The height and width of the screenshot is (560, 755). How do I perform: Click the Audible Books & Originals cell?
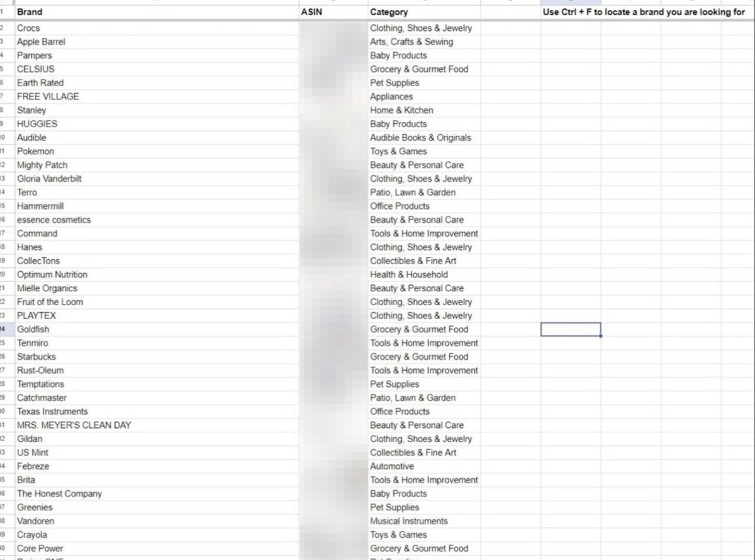pyautogui.click(x=424, y=138)
